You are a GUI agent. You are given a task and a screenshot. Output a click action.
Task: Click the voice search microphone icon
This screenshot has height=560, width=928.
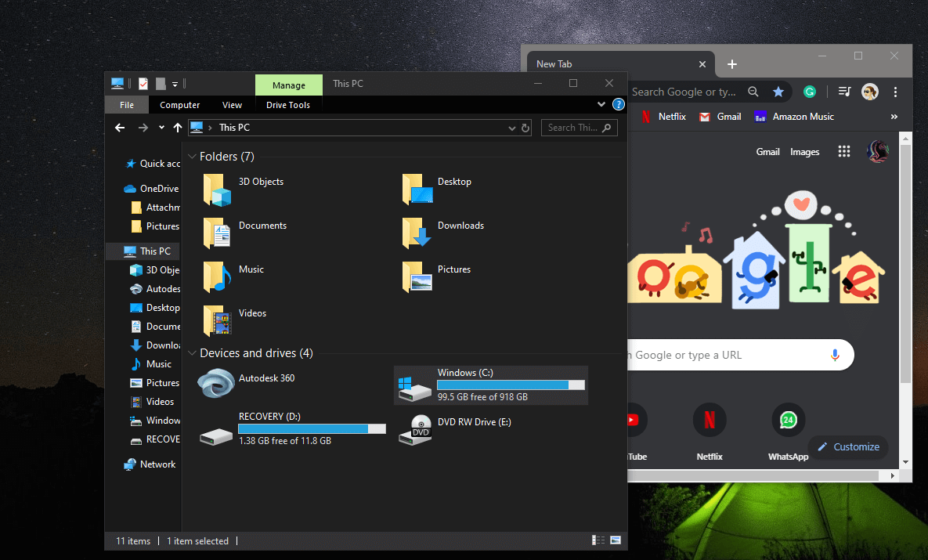pyautogui.click(x=835, y=355)
